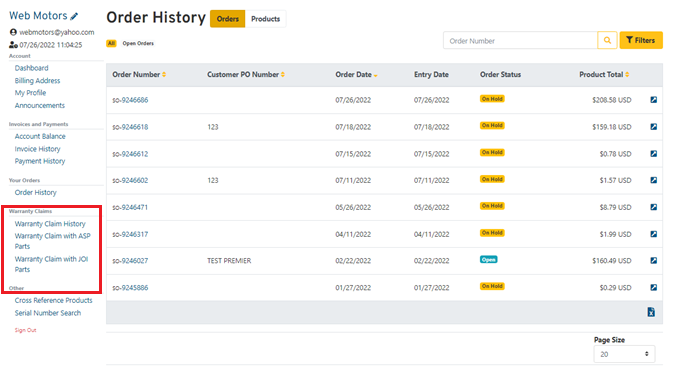
Task: Focus the Order Number search field
Action: [x=520, y=41]
